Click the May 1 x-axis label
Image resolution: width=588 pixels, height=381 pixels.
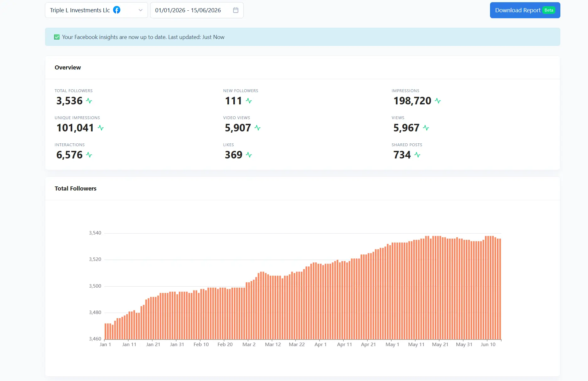392,345
